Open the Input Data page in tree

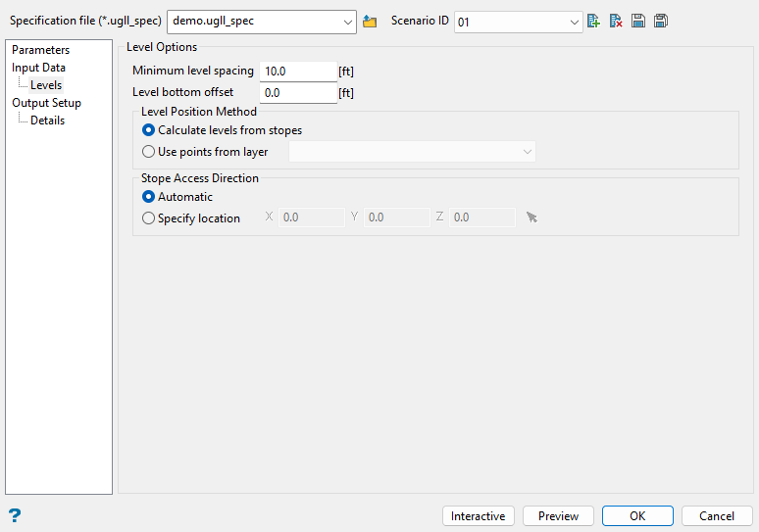[38, 68]
